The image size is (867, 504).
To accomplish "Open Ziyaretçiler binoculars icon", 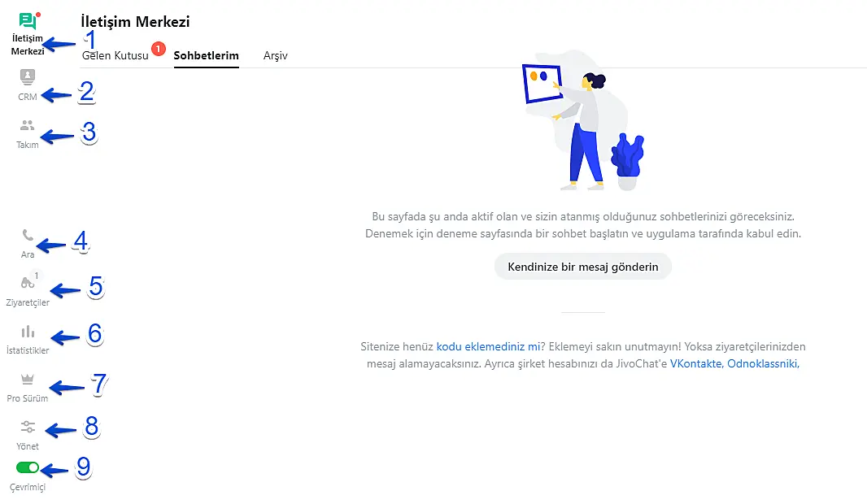I will (27, 284).
